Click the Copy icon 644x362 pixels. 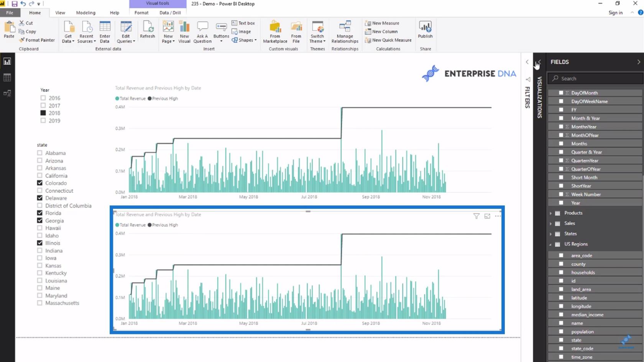pyautogui.click(x=21, y=31)
